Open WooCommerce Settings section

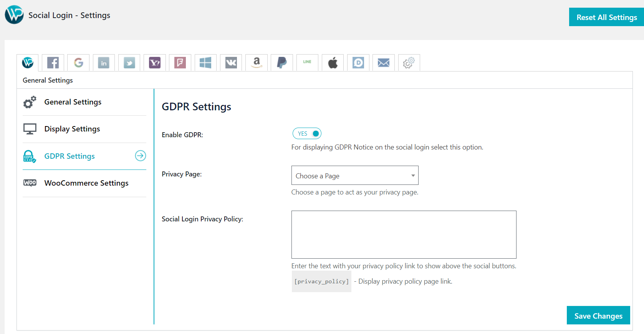click(x=86, y=183)
